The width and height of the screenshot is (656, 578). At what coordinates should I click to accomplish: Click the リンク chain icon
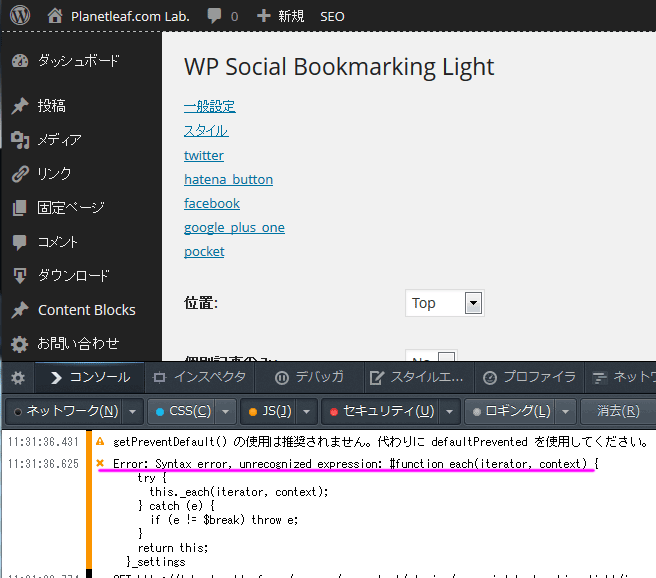pos(20,174)
